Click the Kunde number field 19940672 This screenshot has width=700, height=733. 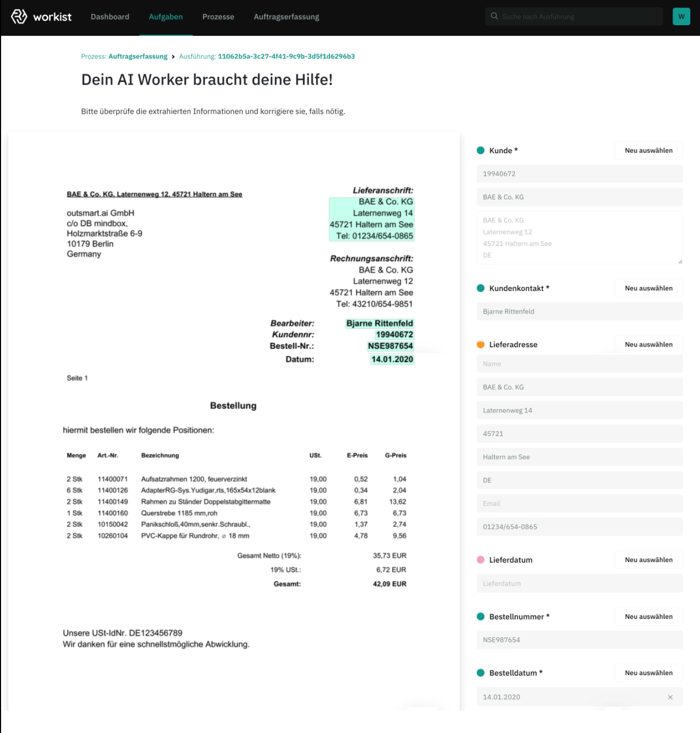click(x=579, y=174)
